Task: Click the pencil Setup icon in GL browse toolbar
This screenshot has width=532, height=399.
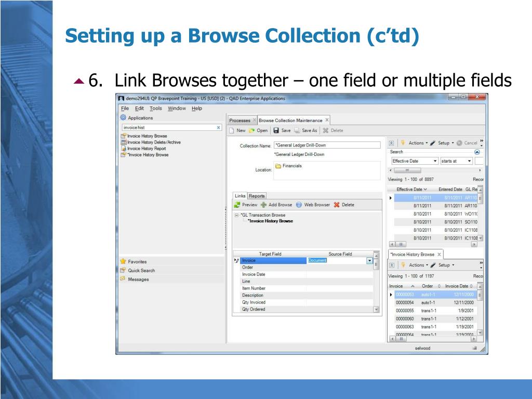Action: point(433,143)
